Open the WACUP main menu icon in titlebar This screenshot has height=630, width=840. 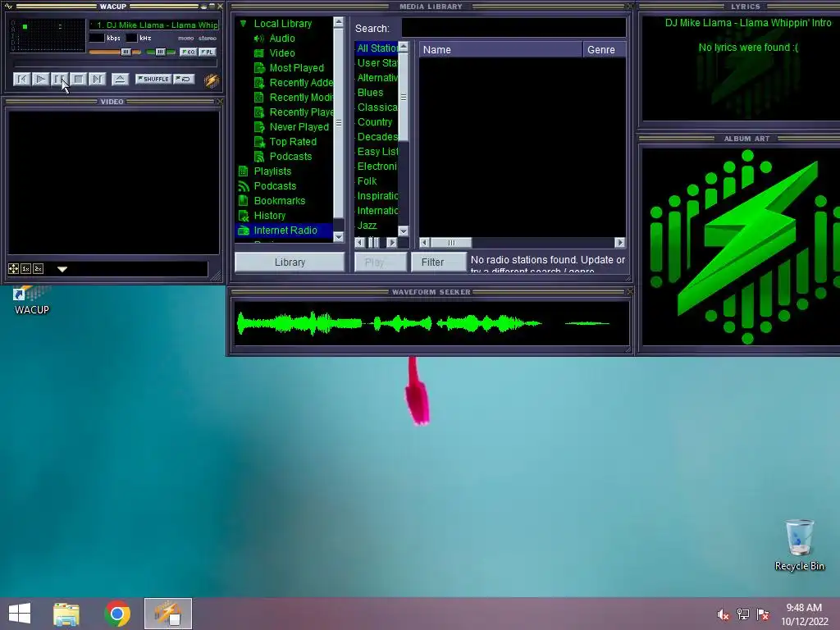point(8,7)
